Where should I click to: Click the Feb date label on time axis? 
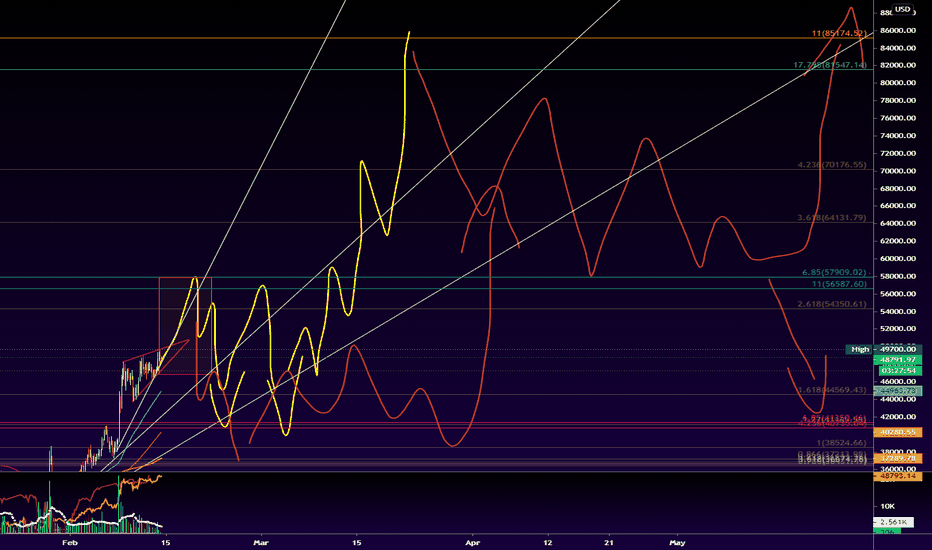click(x=70, y=542)
